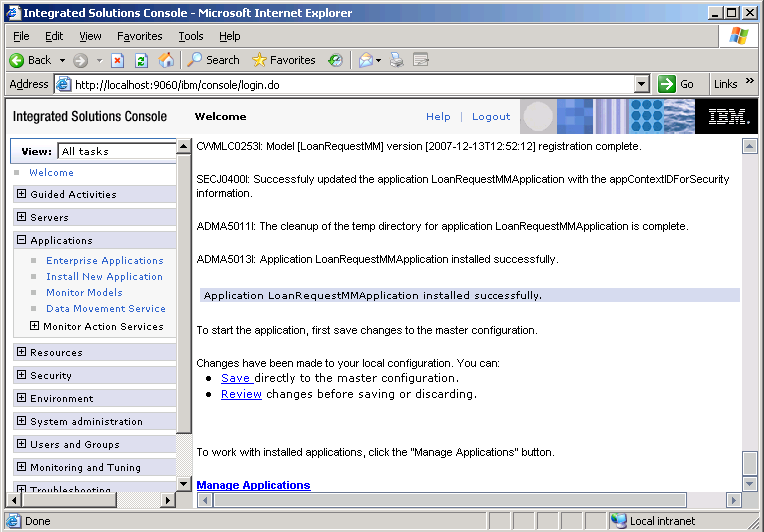Open the Search toolbar button
764x532 pixels.
tap(213, 60)
